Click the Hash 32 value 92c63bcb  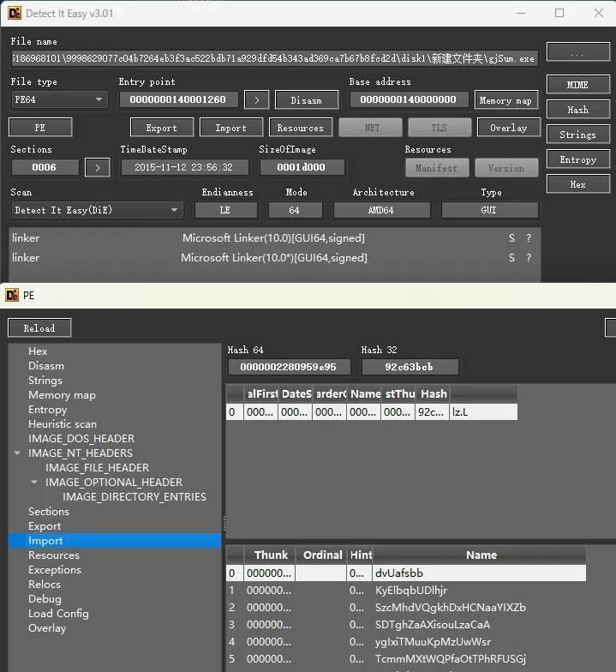(410, 367)
